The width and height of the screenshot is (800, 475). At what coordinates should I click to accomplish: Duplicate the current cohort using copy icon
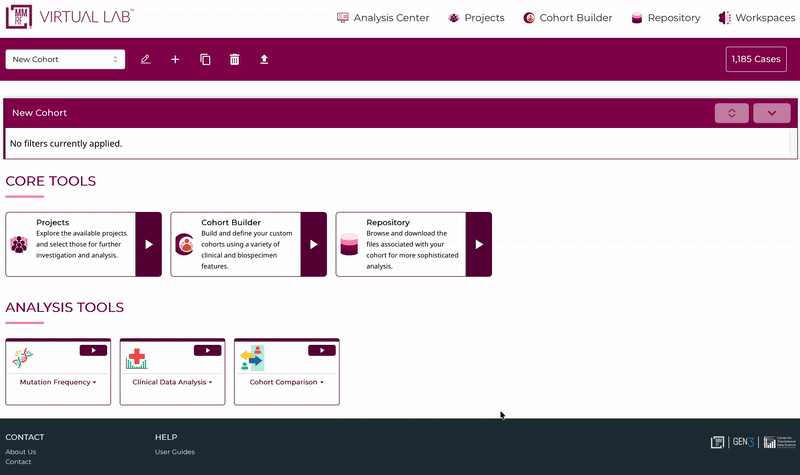(205, 60)
